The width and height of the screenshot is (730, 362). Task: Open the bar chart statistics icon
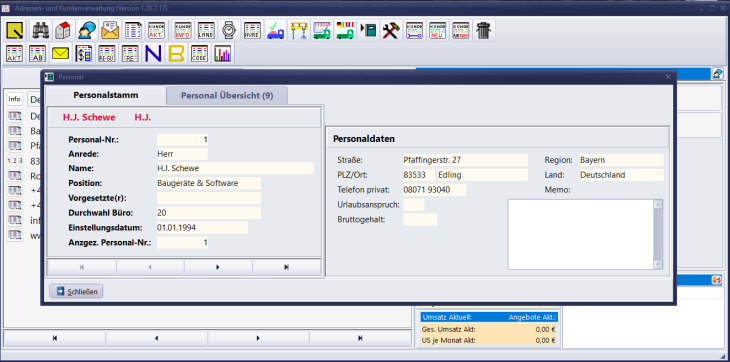tap(223, 54)
